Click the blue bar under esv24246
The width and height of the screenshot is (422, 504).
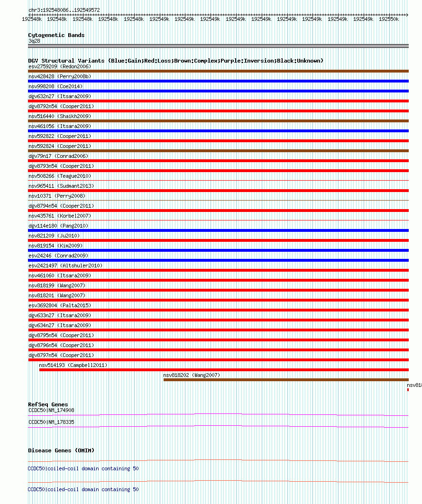pos(218,260)
